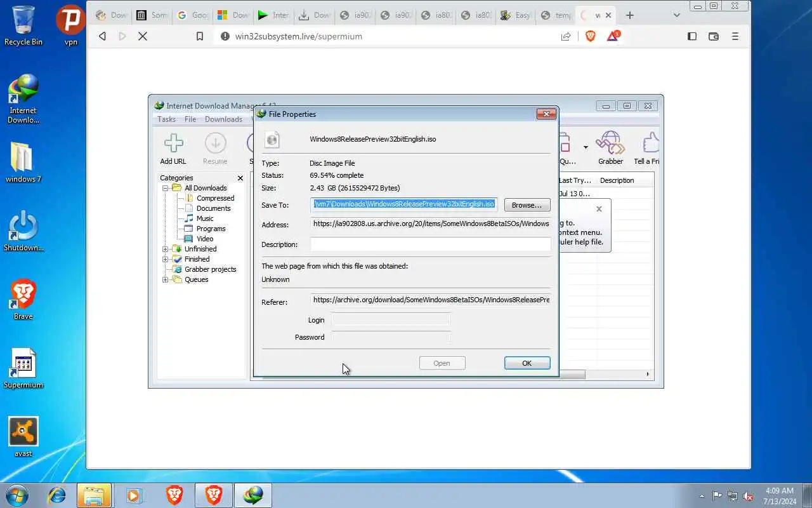The height and width of the screenshot is (508, 812).
Task: Dismiss the IDM tip popup with X
Action: [x=599, y=209]
